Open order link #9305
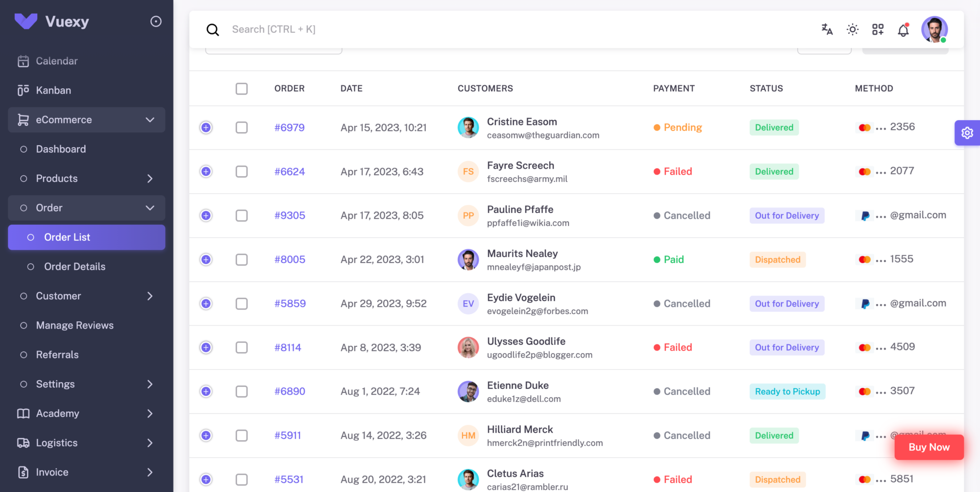Image resolution: width=980 pixels, height=492 pixels. click(290, 216)
